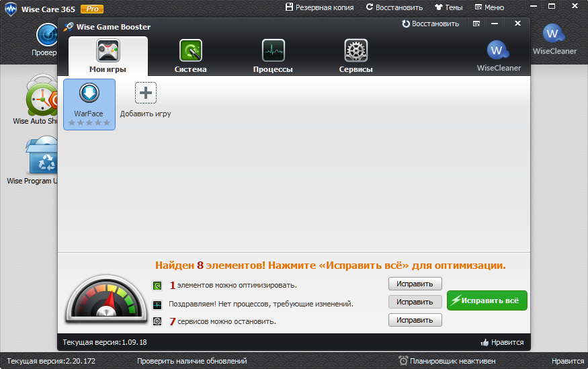Fix the 1 optimizable system element
588x369 pixels.
[x=415, y=284]
